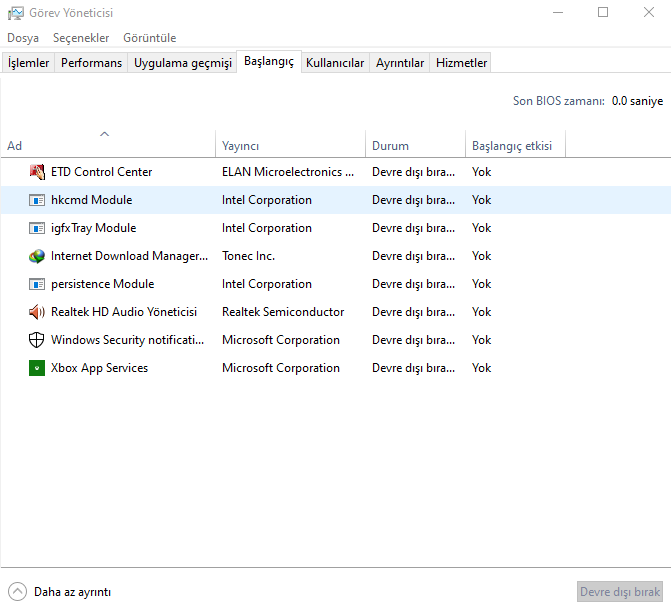Image resolution: width=671 pixels, height=608 pixels.
Task: Switch to the Uygulama geçmişi tab
Action: point(183,63)
